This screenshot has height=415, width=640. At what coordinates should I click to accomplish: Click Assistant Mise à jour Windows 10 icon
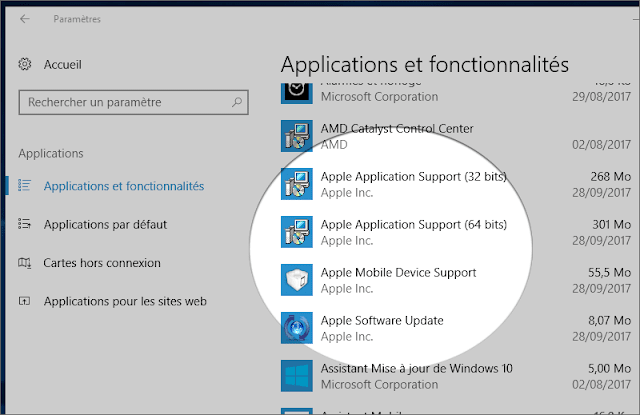297,376
